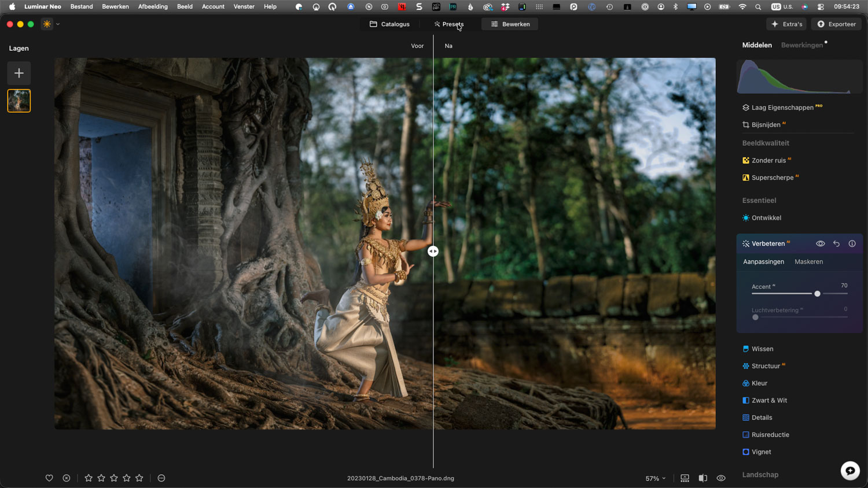Viewport: 868px width, 488px height.
Task: Expand the Superscherpe tool
Action: point(771,178)
